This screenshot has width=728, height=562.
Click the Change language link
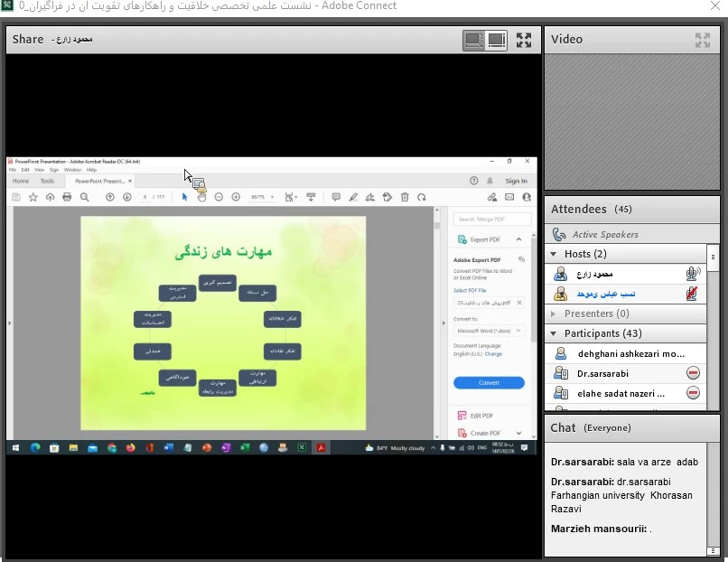(x=493, y=354)
